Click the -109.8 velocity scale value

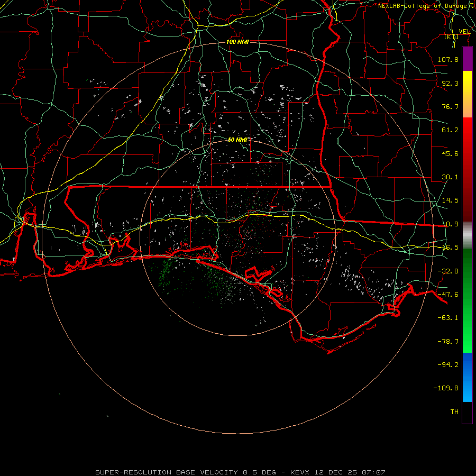coord(446,388)
